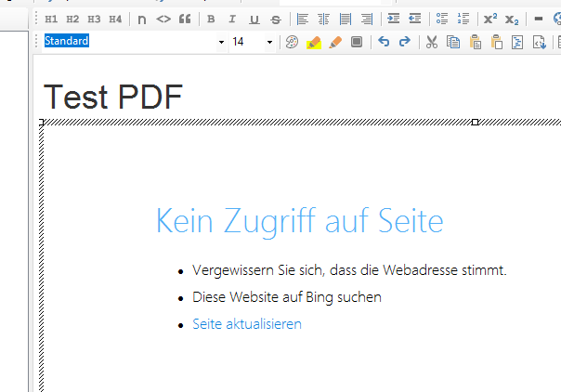Viewport: 561px width, 392px height.
Task: Increase paragraph indent
Action: pyautogui.click(x=394, y=19)
